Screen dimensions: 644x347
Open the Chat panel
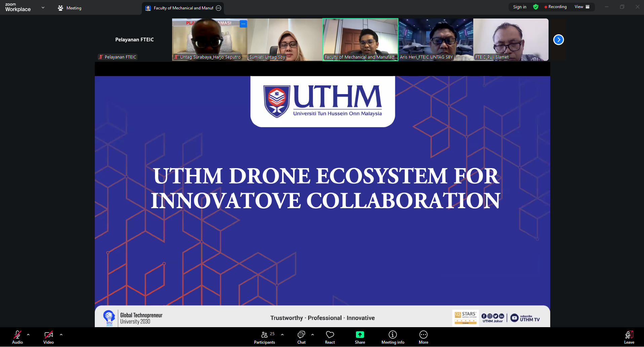coord(301,337)
